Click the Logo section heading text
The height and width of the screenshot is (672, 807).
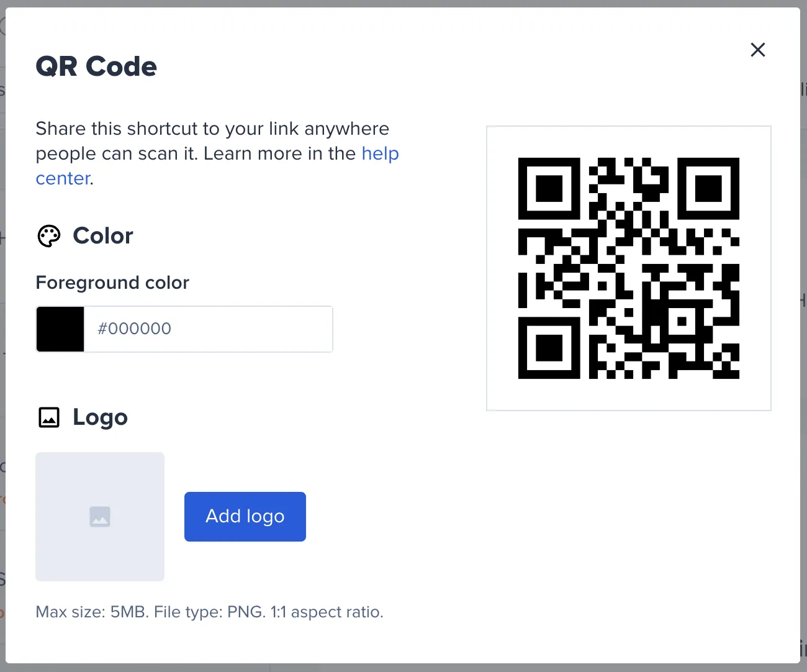(x=100, y=417)
